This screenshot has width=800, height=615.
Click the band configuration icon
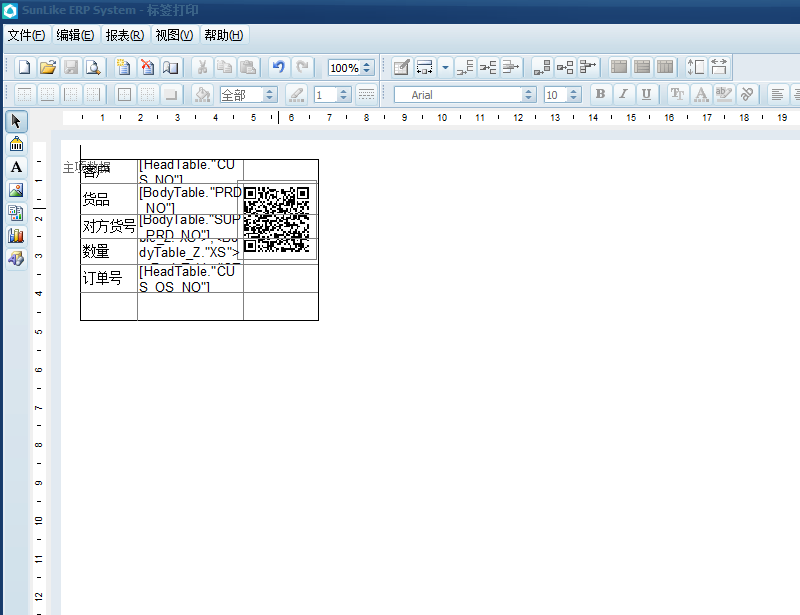point(424,67)
